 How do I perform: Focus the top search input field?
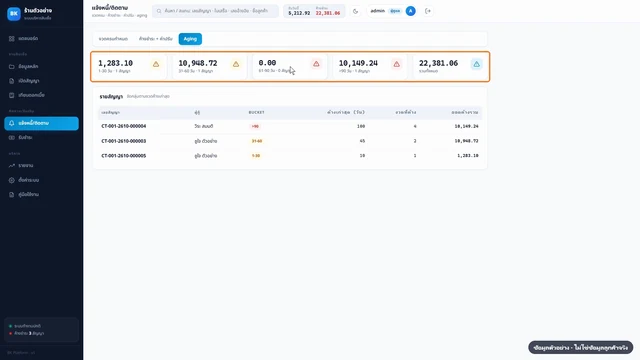215,11
